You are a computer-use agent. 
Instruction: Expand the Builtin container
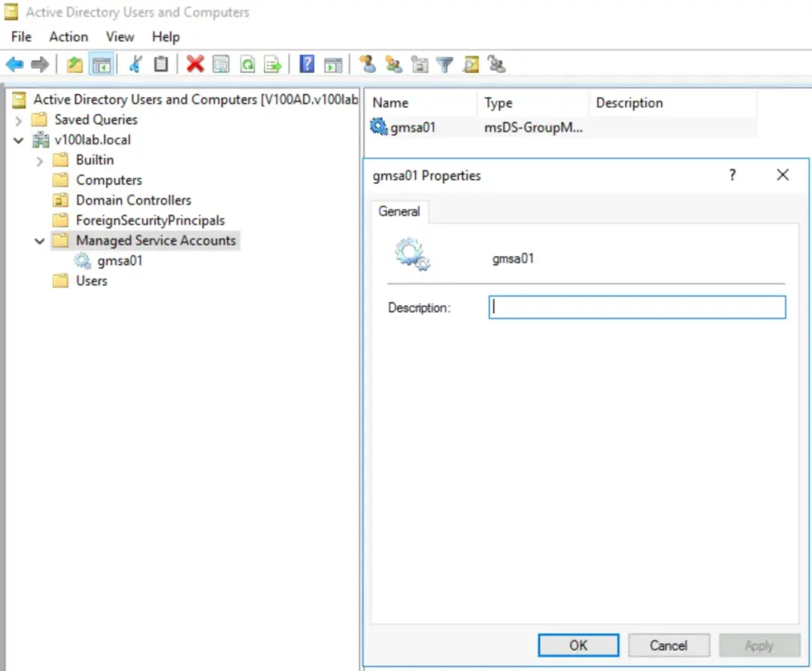click(40, 161)
